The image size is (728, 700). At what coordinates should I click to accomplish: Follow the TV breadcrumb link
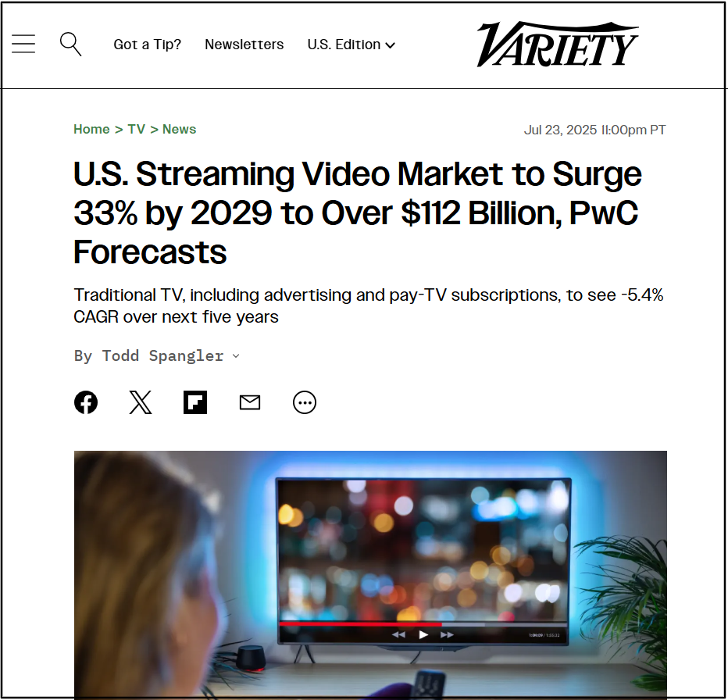tap(137, 129)
